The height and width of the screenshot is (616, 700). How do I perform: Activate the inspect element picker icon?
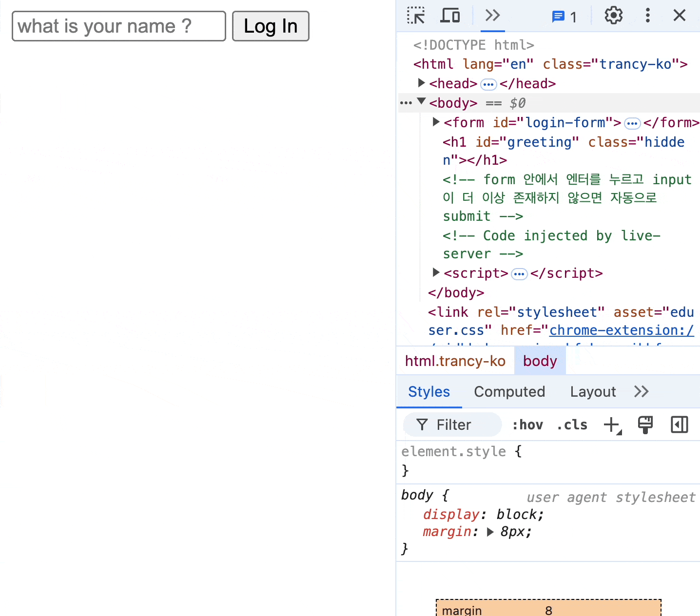pyautogui.click(x=416, y=16)
